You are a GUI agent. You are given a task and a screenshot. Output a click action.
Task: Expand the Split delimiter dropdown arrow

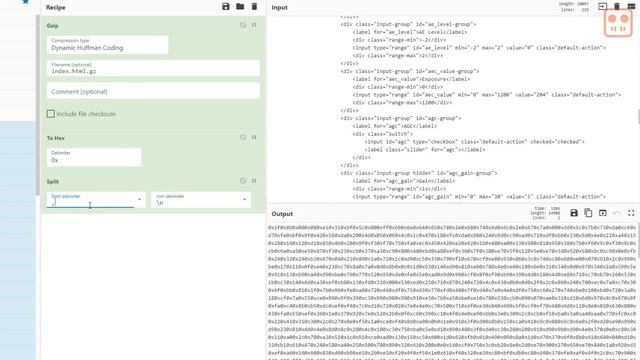pyautogui.click(x=140, y=200)
